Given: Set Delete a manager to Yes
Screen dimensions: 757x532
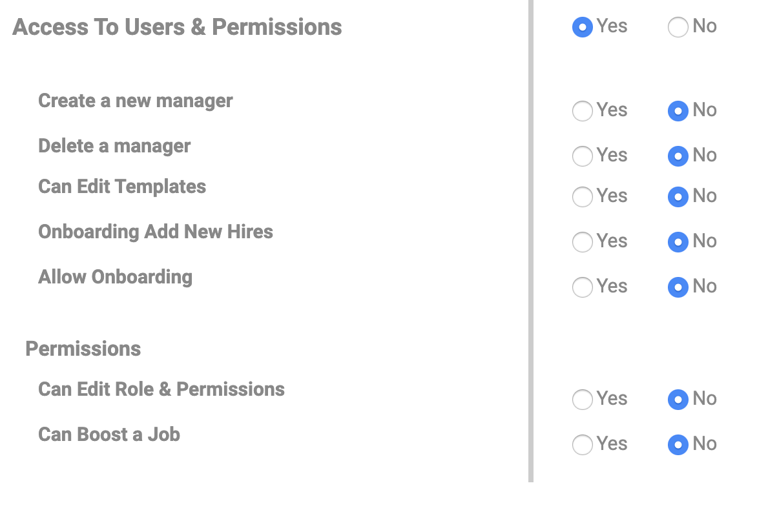Looking at the screenshot, I should click(x=583, y=156).
